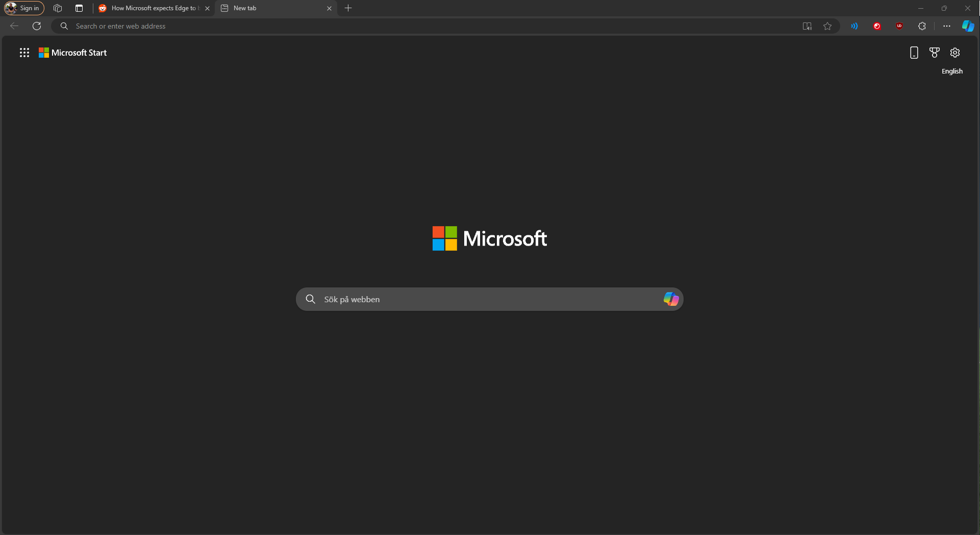Open the app launcher grid icon

(x=24, y=53)
